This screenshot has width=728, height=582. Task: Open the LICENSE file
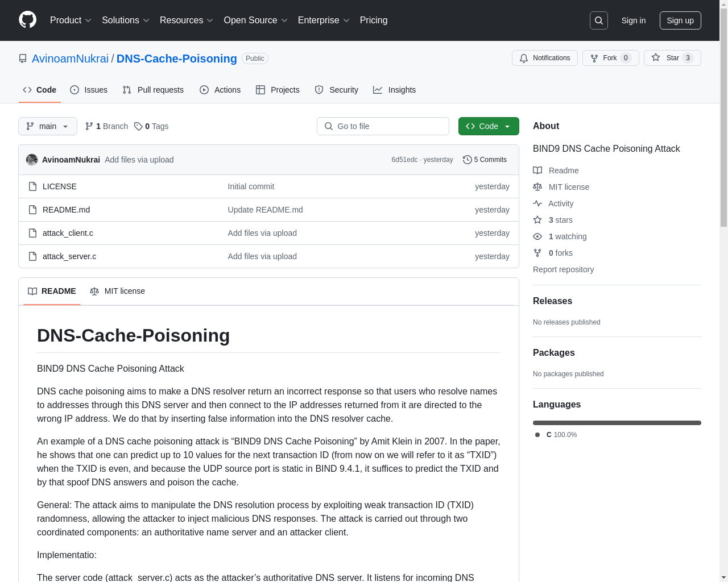[x=60, y=186]
